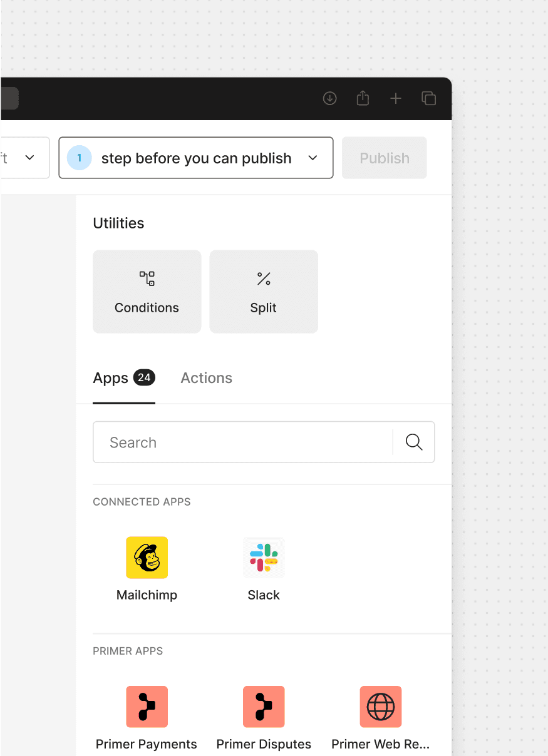
Task: Select the Slack app icon
Action: 264,557
